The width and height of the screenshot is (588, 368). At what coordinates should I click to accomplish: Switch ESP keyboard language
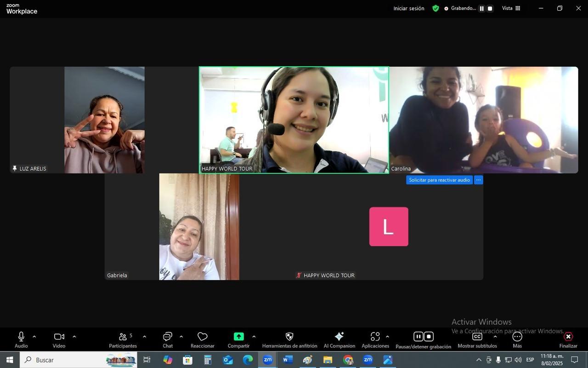pyautogui.click(x=530, y=360)
